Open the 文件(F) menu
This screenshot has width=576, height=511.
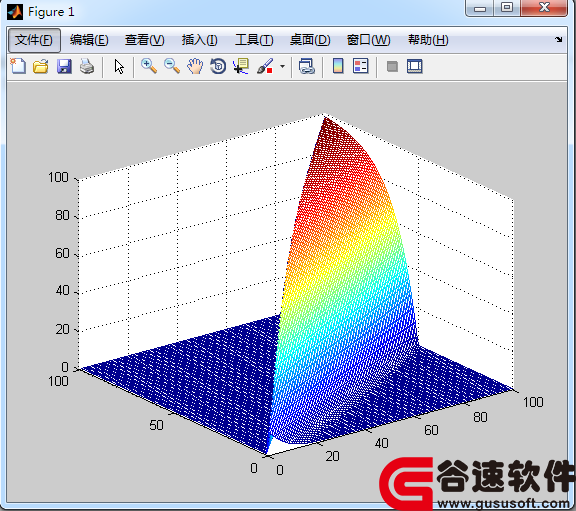point(34,40)
